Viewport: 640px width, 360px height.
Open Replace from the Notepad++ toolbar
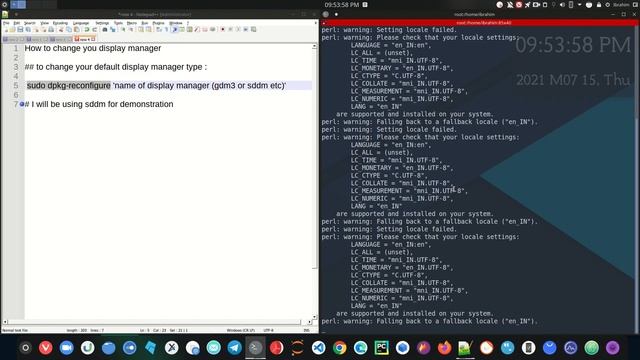(x=113, y=29)
